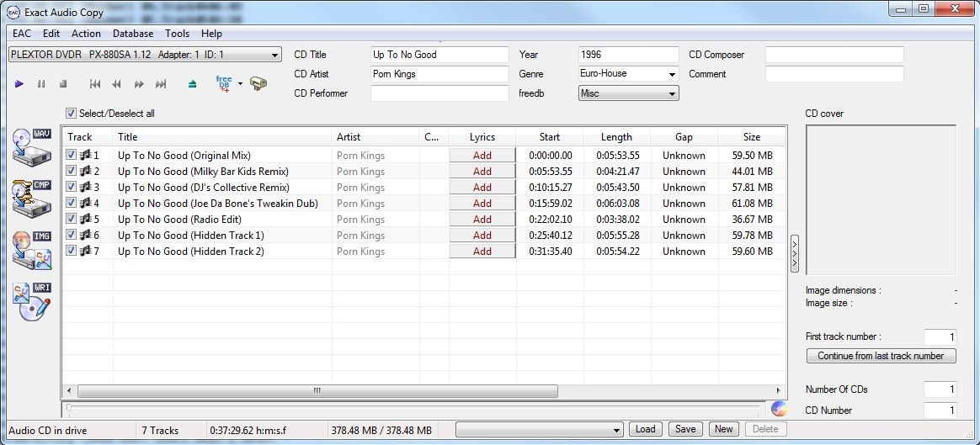The width and height of the screenshot is (980, 445).
Task: Open the CD write WRI icon
Action: [x=32, y=302]
